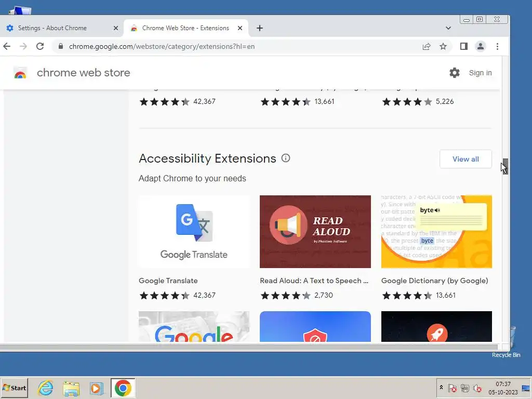The height and width of the screenshot is (399, 532).
Task: Select the Chrome Web Store - Extensions tab
Action: (x=186, y=28)
